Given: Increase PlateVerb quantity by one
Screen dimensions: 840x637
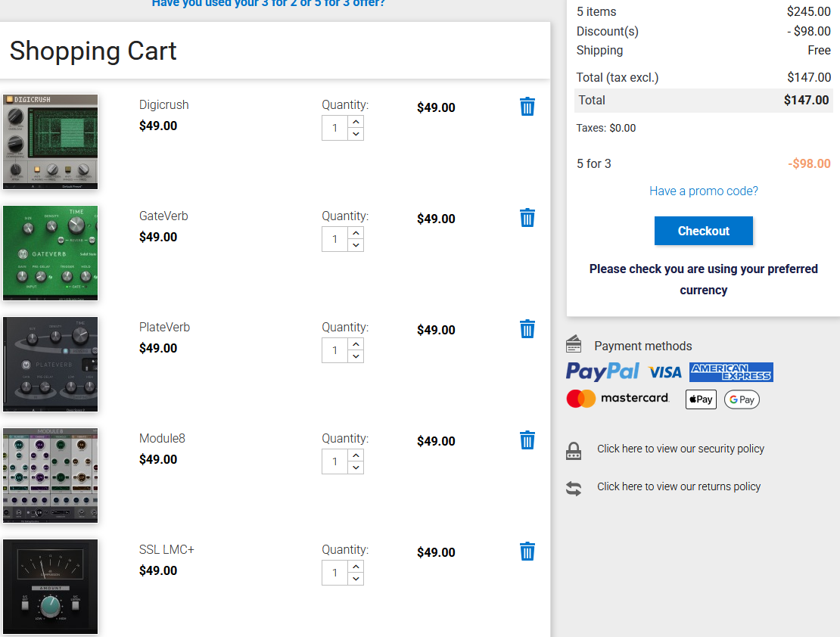Looking at the screenshot, I should click(x=356, y=344).
